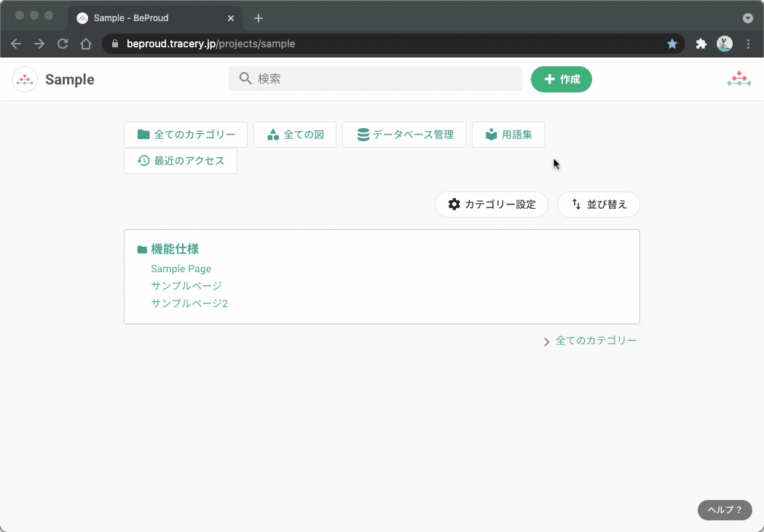
Task: Click the diagram icon on 全ての図 button
Action: pos(272,134)
